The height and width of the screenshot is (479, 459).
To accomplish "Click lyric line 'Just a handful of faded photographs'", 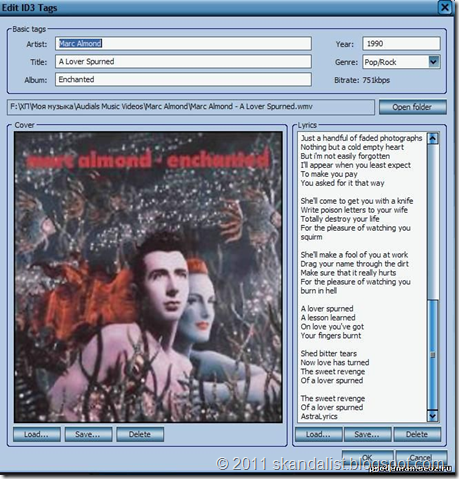I will (x=361, y=138).
